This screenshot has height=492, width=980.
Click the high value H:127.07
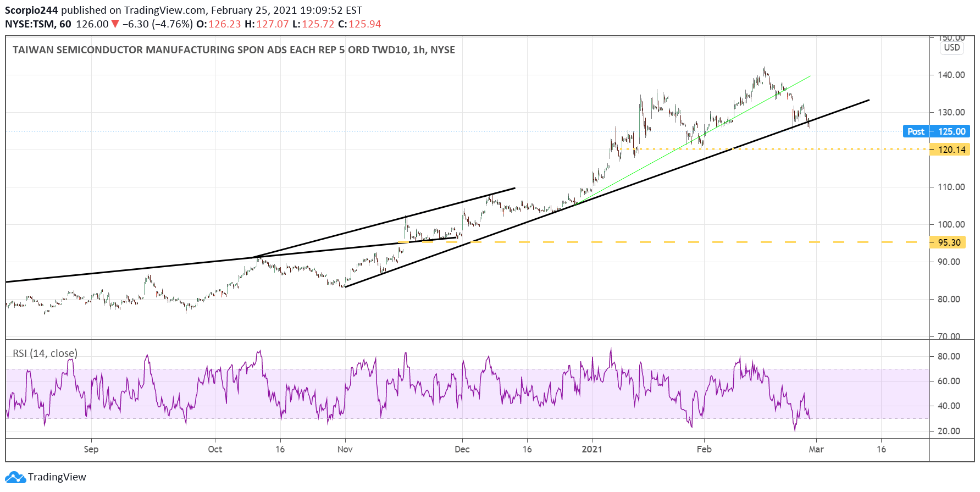[x=267, y=24]
